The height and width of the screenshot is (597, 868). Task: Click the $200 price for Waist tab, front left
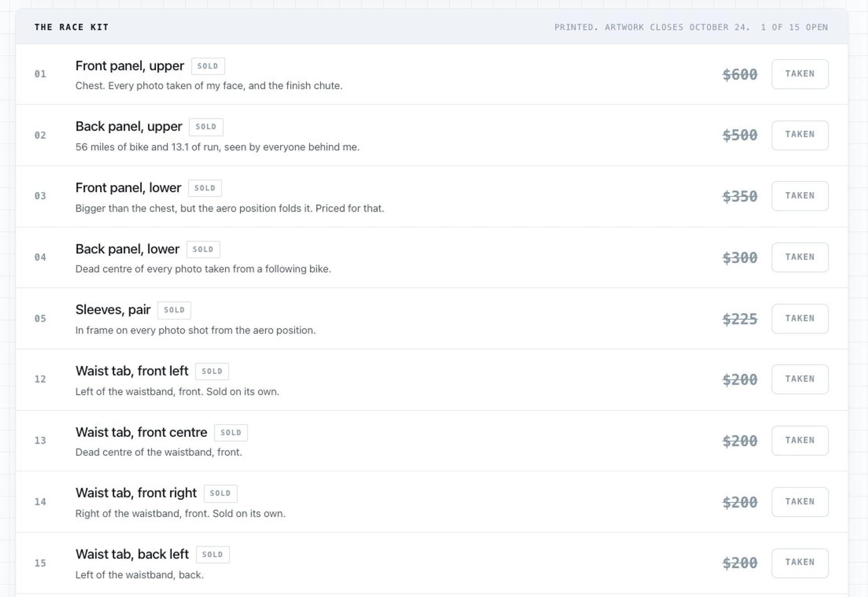pos(740,379)
